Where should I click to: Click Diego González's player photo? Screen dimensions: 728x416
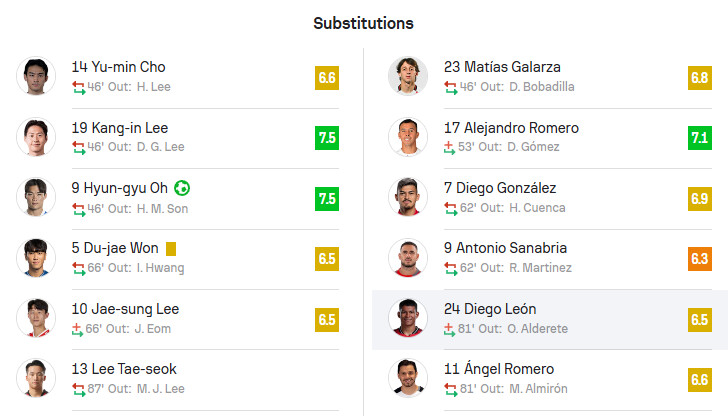pyautogui.click(x=408, y=197)
